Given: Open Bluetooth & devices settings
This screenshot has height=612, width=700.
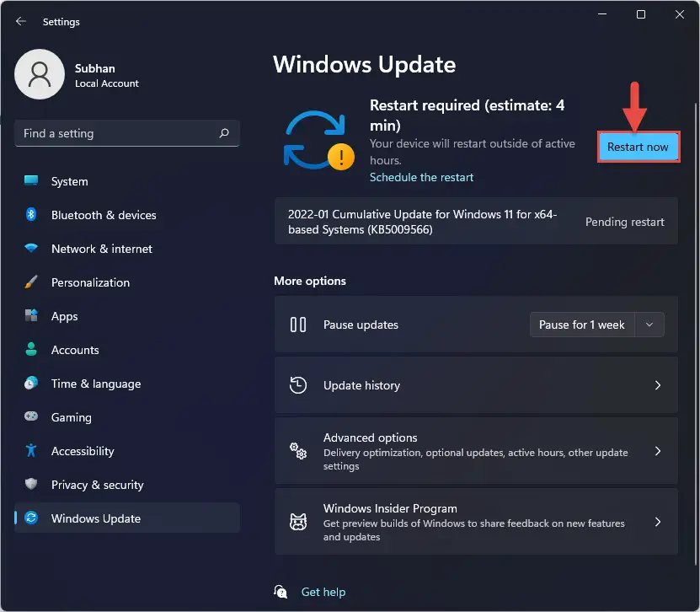Looking at the screenshot, I should (x=127, y=215).
